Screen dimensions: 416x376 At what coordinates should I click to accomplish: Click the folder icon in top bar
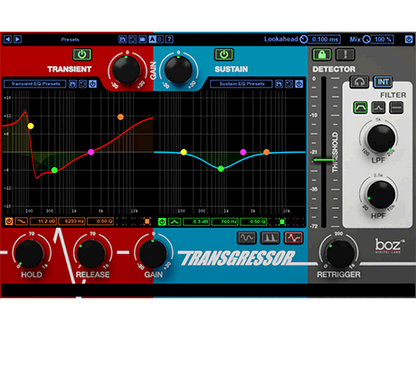pos(143,39)
